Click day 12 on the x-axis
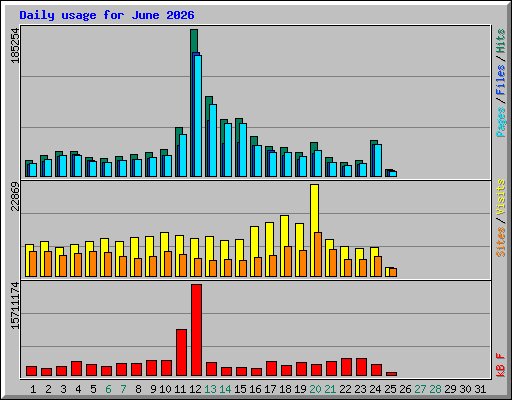This screenshot has height=400, width=512. coord(195,389)
